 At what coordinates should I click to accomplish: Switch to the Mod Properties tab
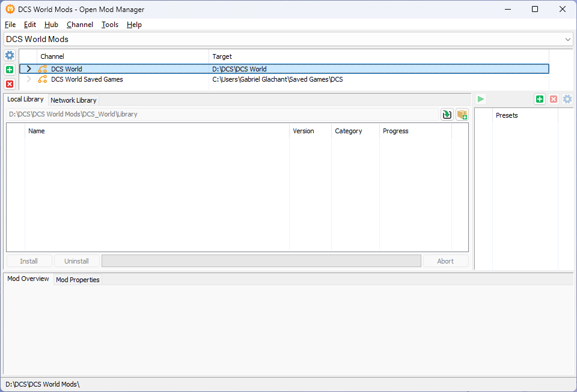pos(78,280)
